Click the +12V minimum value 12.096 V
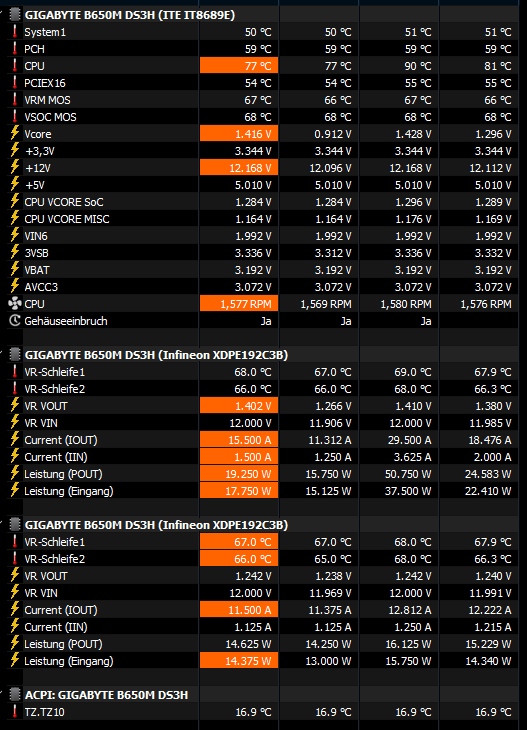This screenshot has width=527, height=730. [331, 168]
